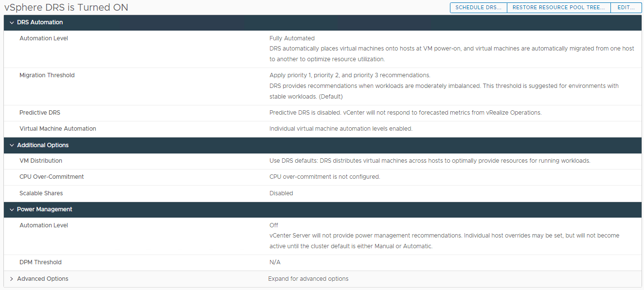Click the 'Fully Automated' value text
The width and height of the screenshot is (644, 290).
[x=292, y=38]
